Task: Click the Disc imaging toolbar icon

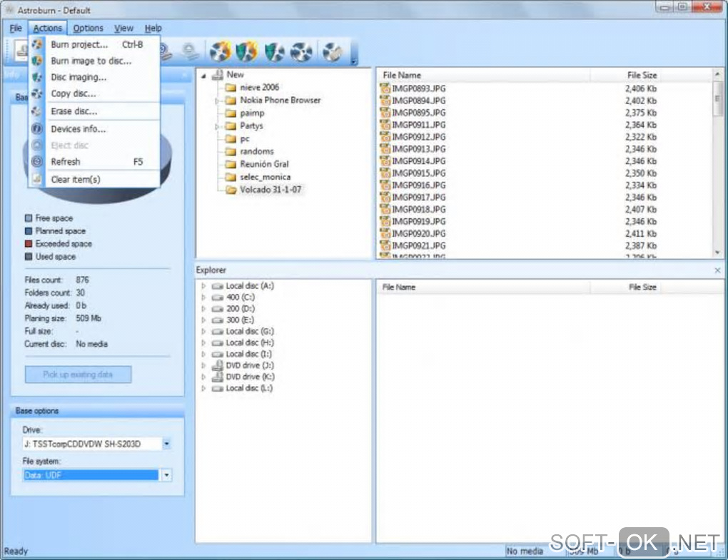Action: (274, 51)
